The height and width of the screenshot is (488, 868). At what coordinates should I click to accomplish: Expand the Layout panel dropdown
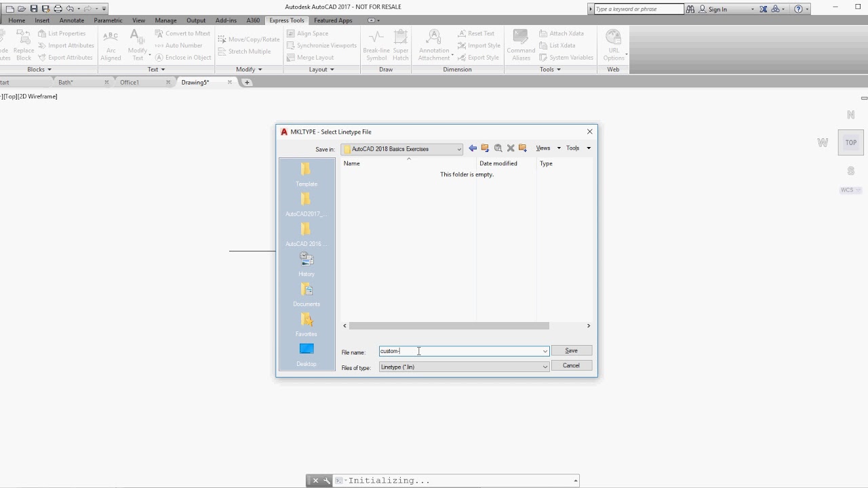321,69
